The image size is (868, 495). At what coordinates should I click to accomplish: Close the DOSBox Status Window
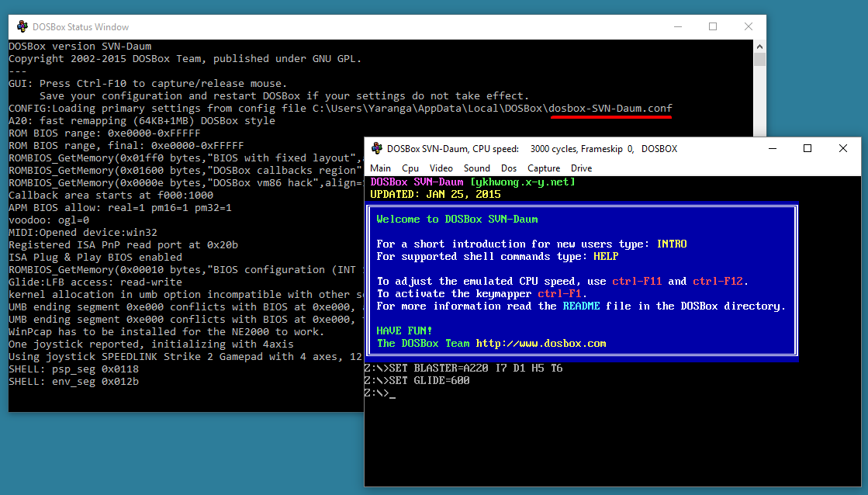pos(749,26)
